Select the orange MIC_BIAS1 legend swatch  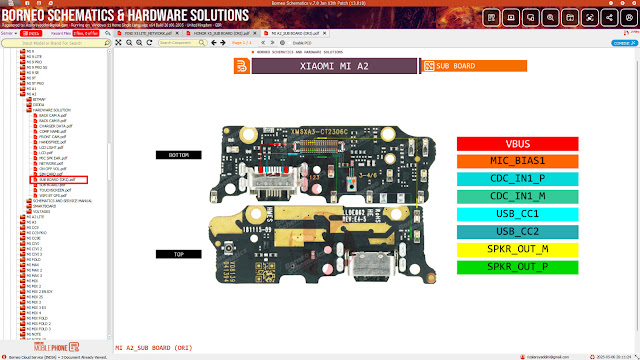click(518, 161)
